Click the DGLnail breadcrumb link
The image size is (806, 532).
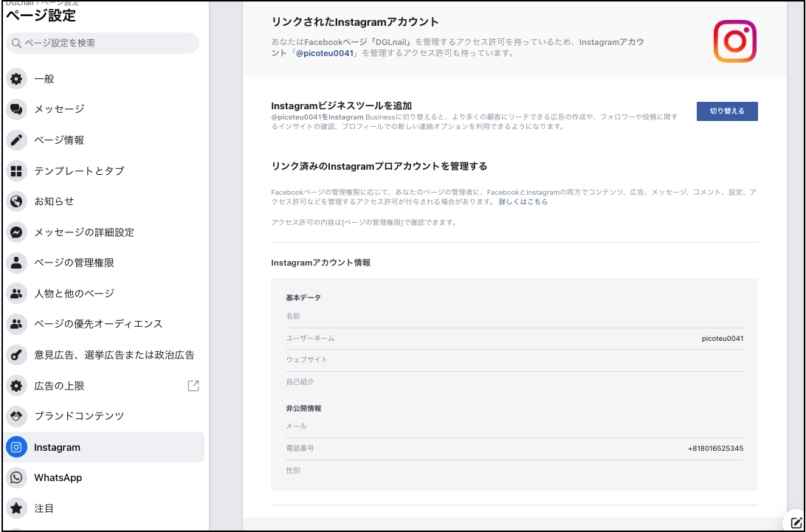coord(19,3)
